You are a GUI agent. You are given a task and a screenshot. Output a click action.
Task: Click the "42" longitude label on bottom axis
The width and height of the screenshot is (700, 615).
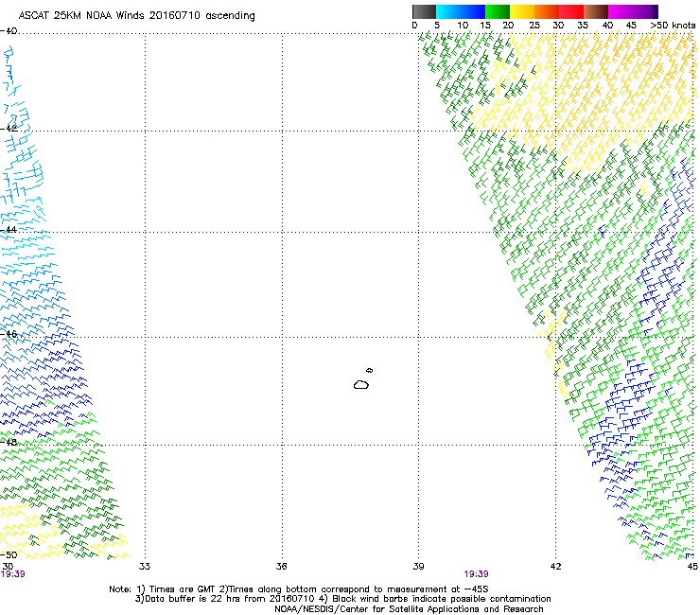click(x=555, y=567)
